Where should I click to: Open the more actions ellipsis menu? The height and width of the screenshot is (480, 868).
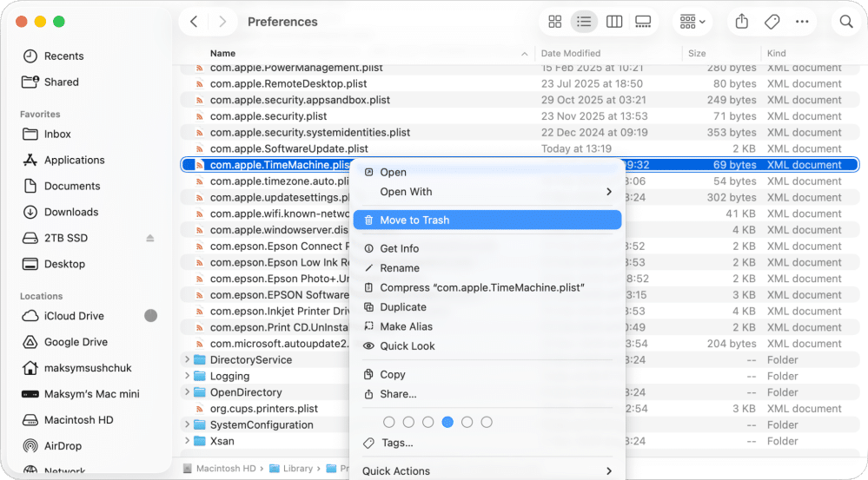pyautogui.click(x=802, y=22)
